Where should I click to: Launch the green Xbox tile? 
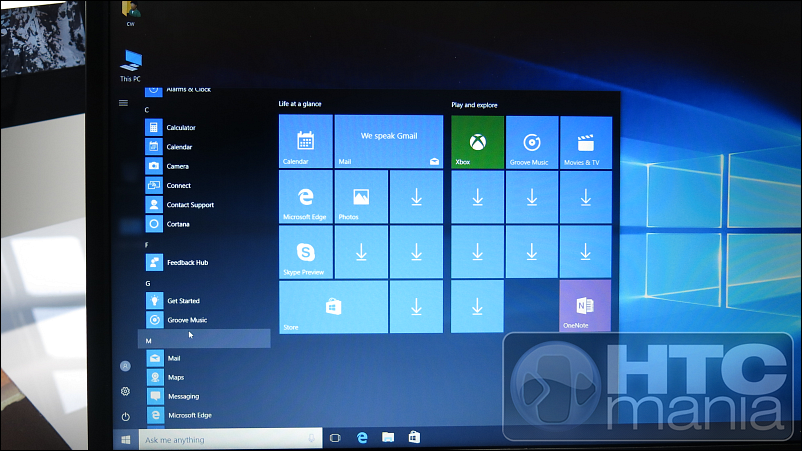tap(478, 142)
